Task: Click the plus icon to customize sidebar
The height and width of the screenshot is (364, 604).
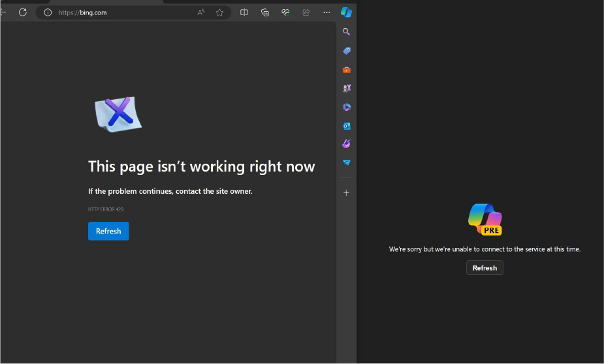Action: pos(347,192)
